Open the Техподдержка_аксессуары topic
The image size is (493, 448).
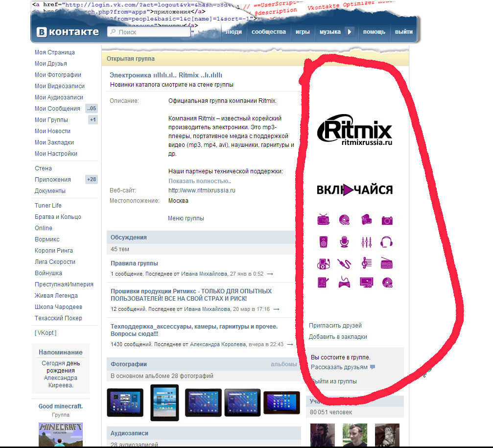pos(194,330)
